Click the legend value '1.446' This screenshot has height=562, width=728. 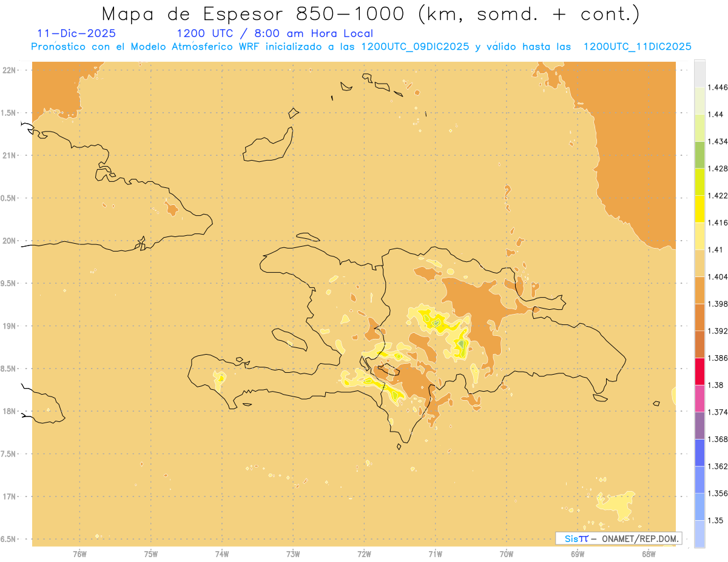tap(718, 87)
